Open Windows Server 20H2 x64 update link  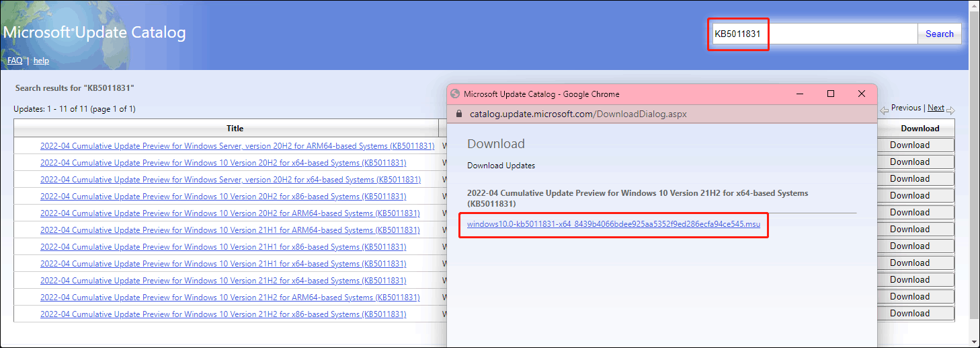[x=231, y=179]
